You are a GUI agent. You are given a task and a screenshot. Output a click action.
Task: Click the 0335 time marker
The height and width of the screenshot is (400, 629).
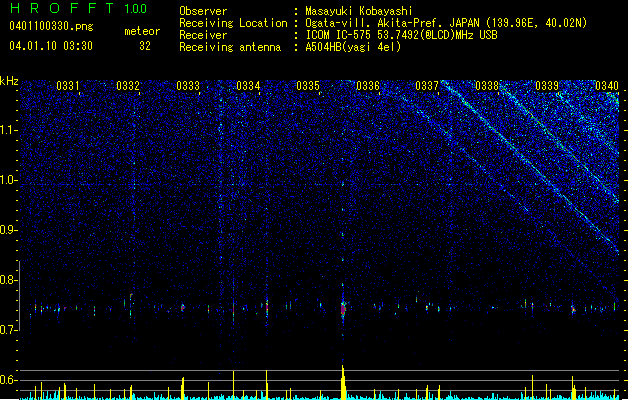tap(308, 86)
